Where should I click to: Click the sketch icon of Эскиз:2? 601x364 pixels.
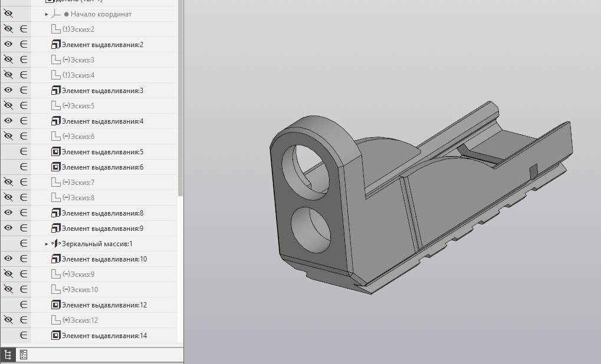(56, 29)
